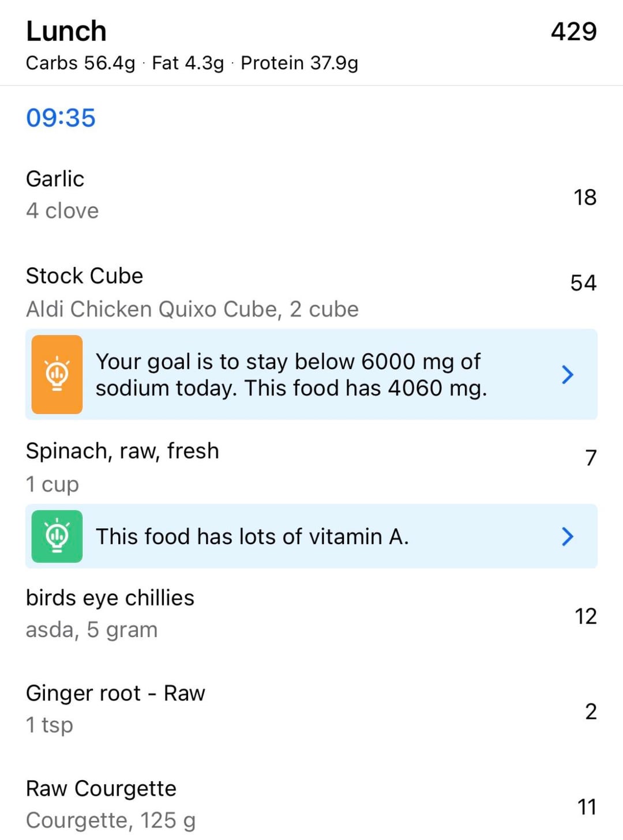This screenshot has height=840, width=623.
Task: Expand the vitamin A insight chevron
Action: pos(568,536)
